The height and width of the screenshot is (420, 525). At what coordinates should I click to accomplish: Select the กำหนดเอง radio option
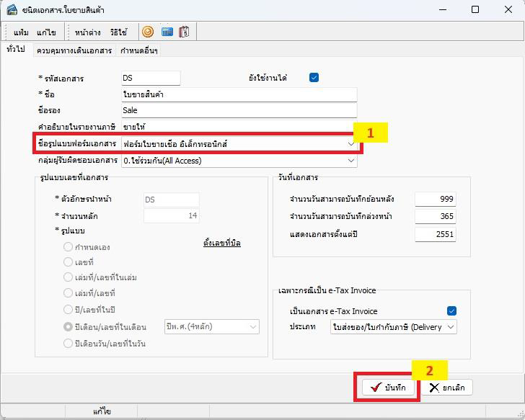(68, 247)
